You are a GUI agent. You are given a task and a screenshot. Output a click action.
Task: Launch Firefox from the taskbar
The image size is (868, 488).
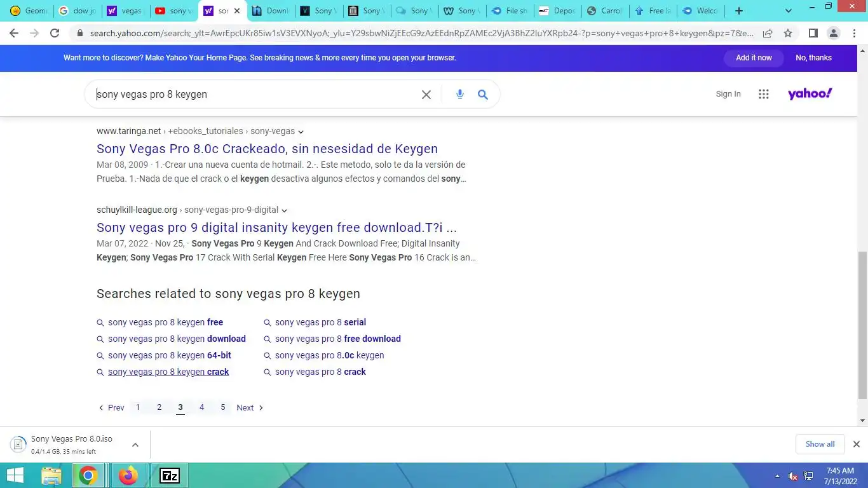(x=128, y=475)
